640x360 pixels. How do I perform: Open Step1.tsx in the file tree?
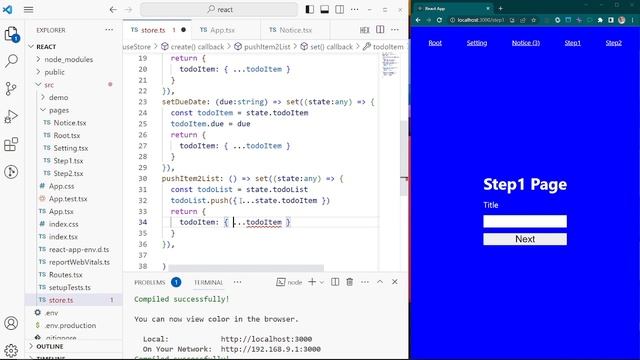[x=68, y=161]
